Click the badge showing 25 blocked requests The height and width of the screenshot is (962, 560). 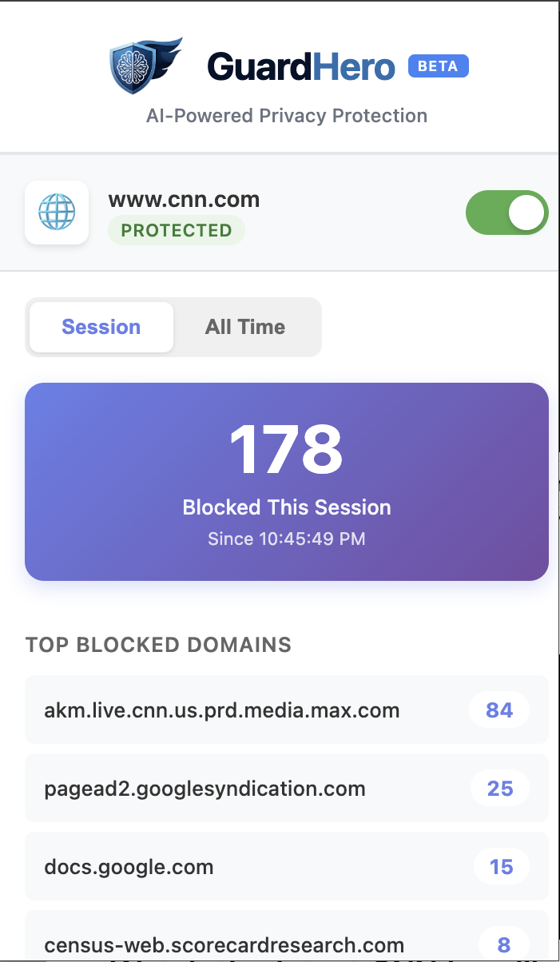pos(499,788)
